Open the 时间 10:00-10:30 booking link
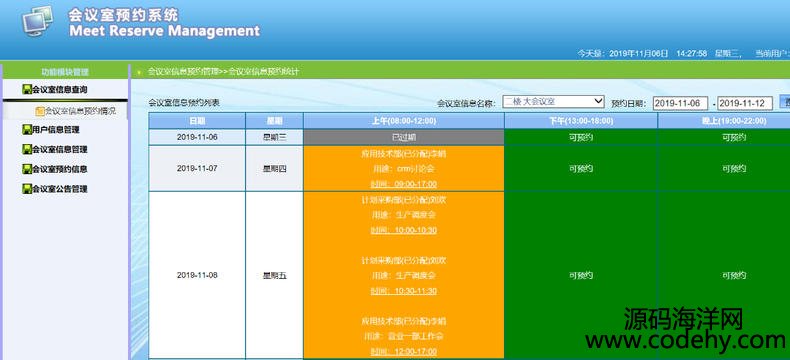 coord(404,230)
